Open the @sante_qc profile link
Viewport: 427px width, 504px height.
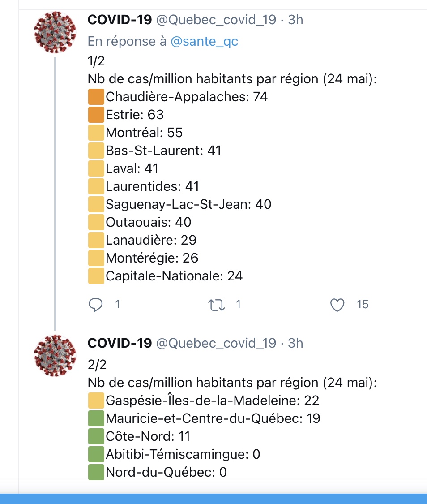(204, 42)
